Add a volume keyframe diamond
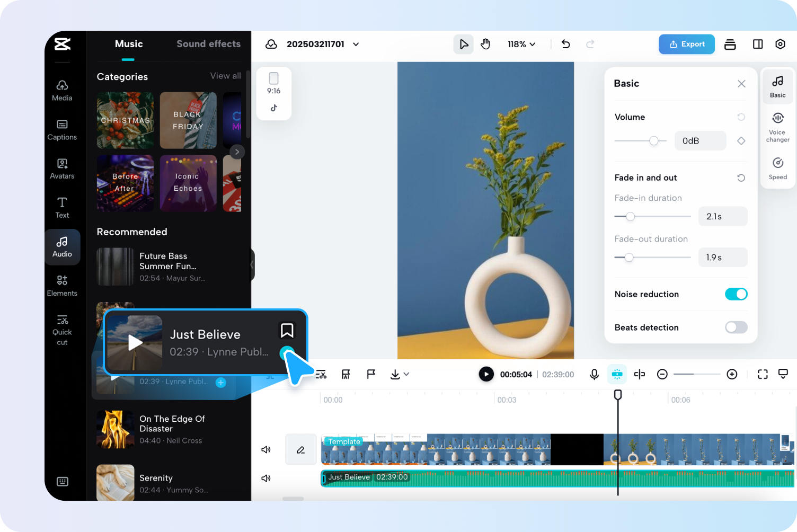This screenshot has height=532, width=797. (741, 140)
